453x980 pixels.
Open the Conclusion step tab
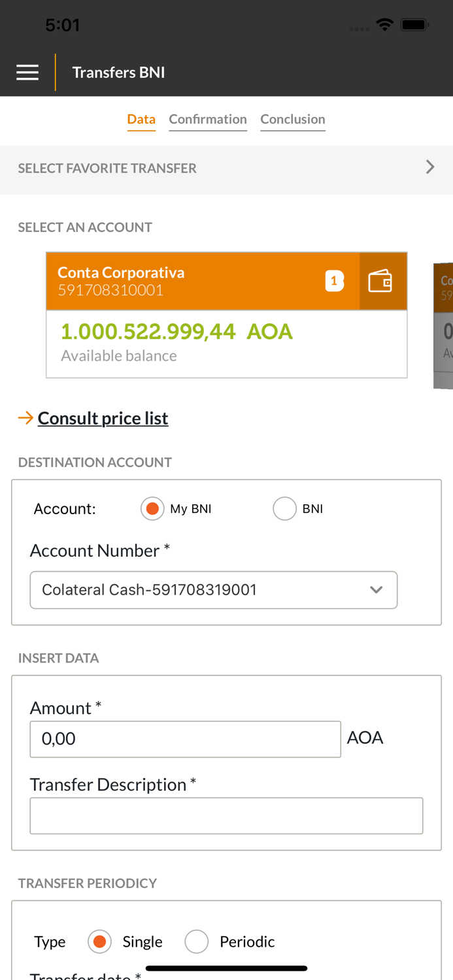(x=293, y=120)
